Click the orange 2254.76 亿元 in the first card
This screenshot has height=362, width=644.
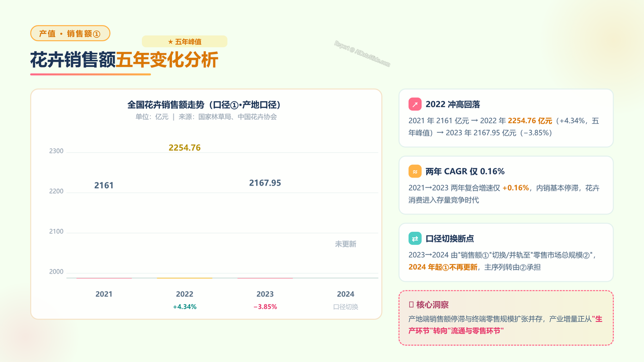pos(530,121)
